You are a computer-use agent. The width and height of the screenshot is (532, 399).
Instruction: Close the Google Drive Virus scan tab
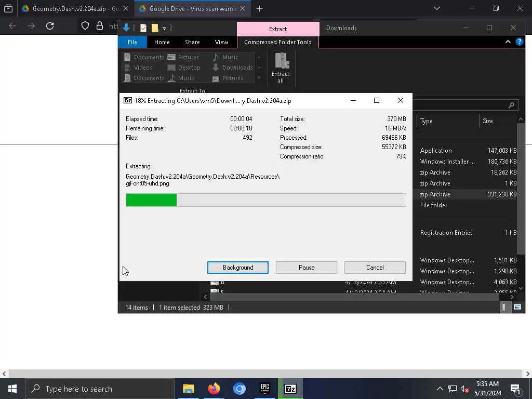(x=243, y=8)
